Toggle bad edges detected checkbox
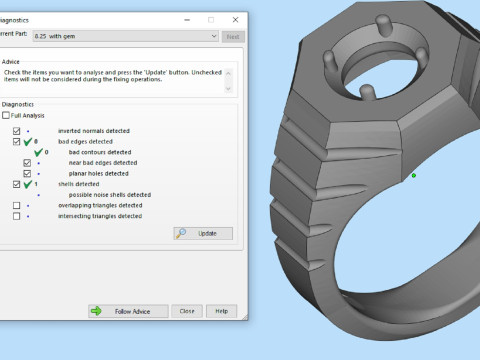Screen dimensions: 480x360 pos(16,142)
